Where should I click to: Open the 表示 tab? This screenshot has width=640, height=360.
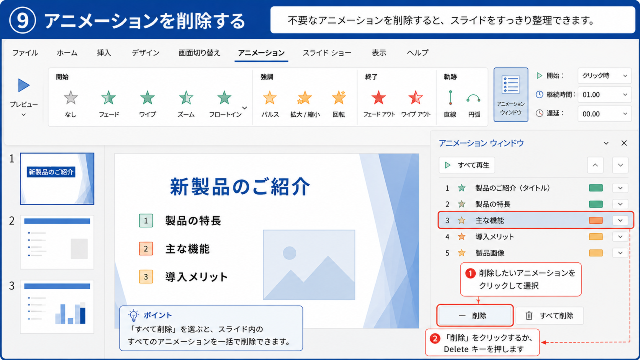click(x=379, y=53)
